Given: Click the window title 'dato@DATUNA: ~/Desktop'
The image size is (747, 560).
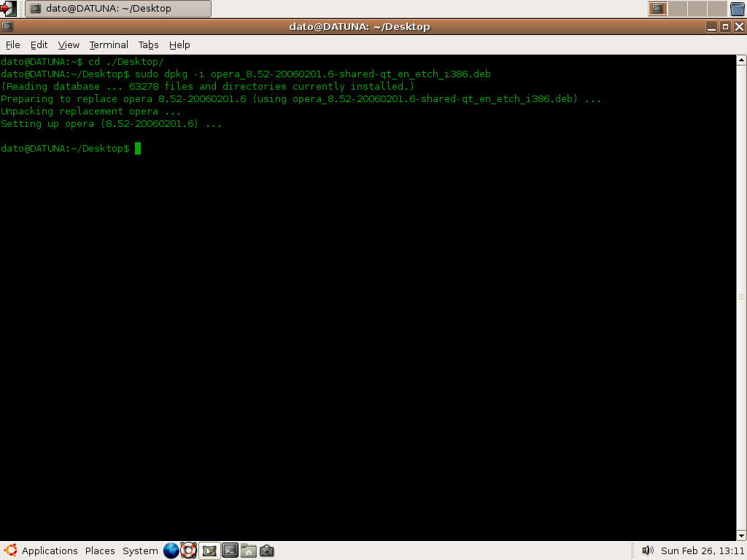Looking at the screenshot, I should coord(360,27).
